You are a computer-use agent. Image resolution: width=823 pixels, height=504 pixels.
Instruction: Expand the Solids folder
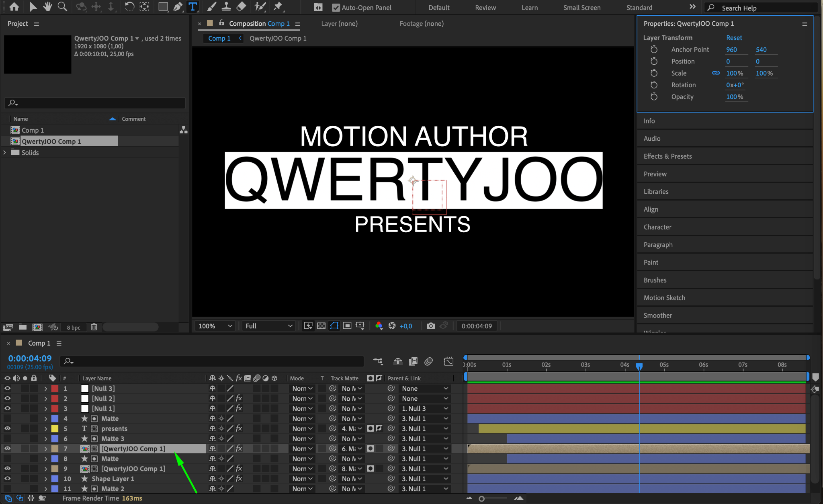5,153
